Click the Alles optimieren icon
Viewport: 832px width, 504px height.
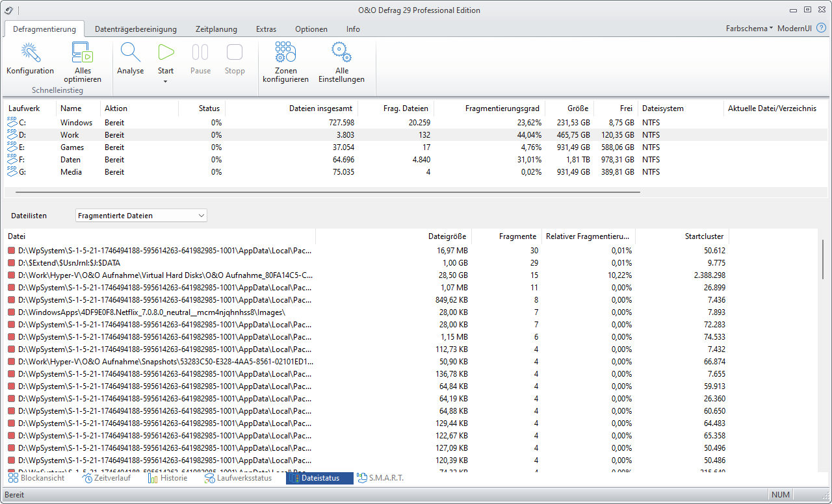[83, 53]
